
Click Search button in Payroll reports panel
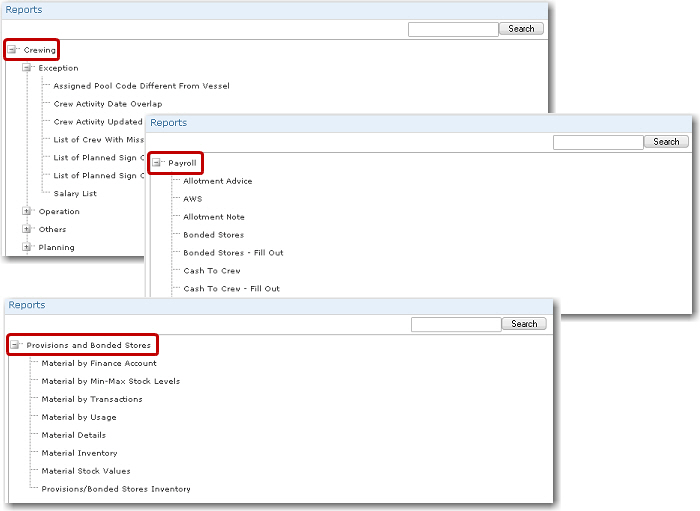[x=666, y=142]
